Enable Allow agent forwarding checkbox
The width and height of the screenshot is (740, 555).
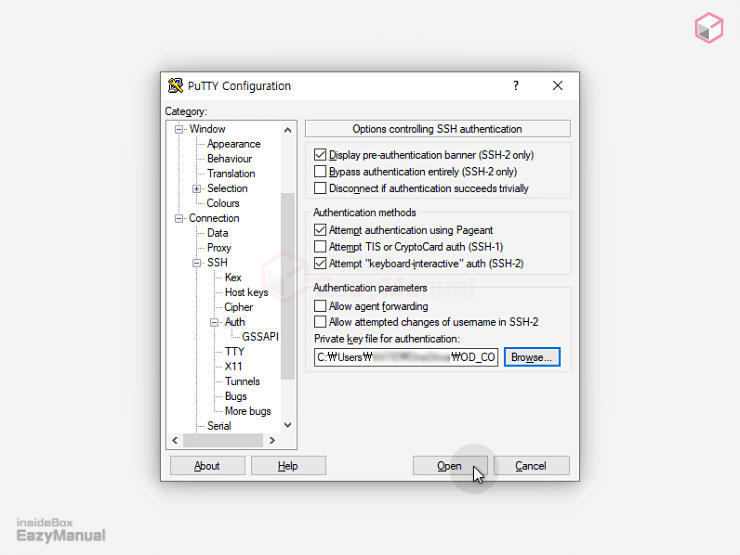pyautogui.click(x=320, y=306)
